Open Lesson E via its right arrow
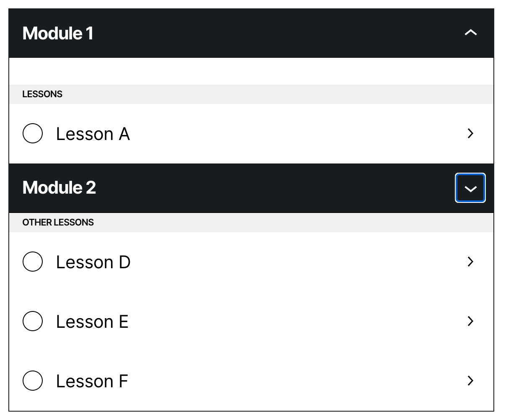Viewport: 511px width, 420px height. click(470, 321)
